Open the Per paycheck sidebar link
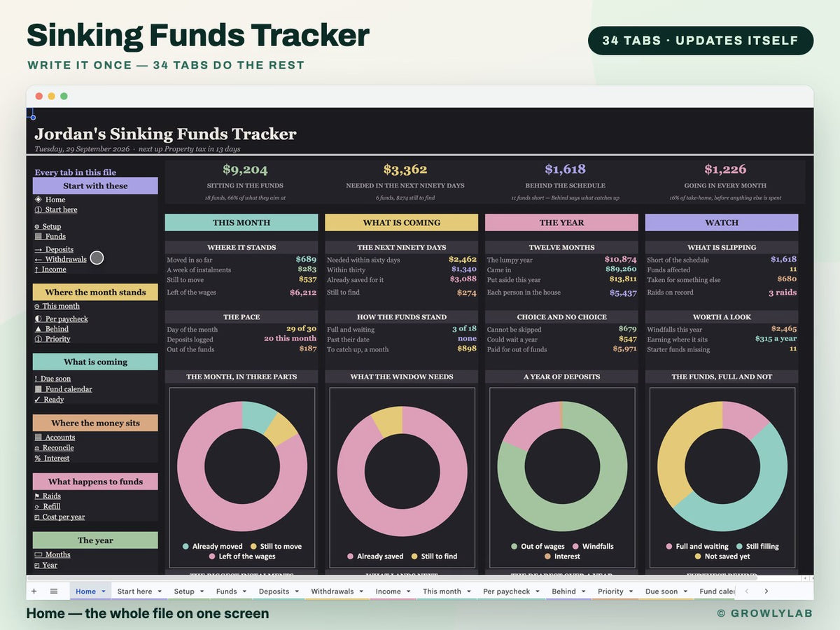This screenshot has width=840, height=630. tap(61, 318)
